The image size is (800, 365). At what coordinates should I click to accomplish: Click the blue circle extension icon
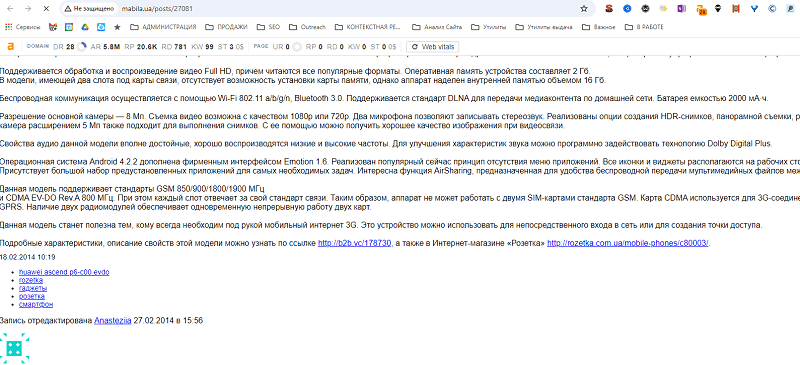coord(627,9)
